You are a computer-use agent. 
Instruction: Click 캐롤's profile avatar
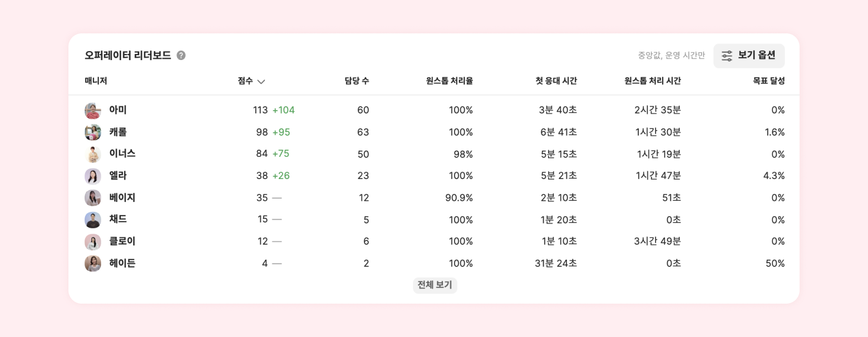[x=93, y=132]
